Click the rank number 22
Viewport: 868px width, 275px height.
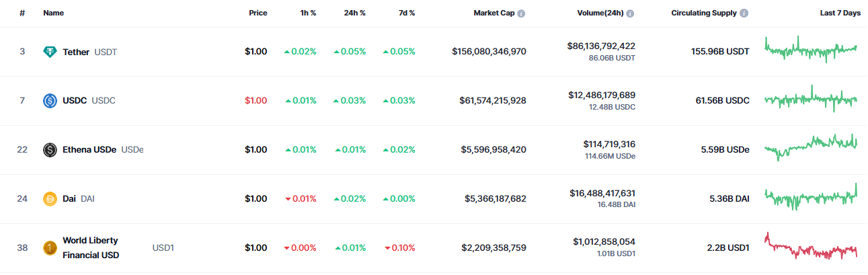(22, 150)
